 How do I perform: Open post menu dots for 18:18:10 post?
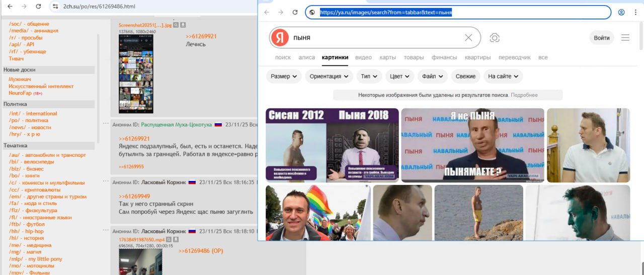[106, 231]
